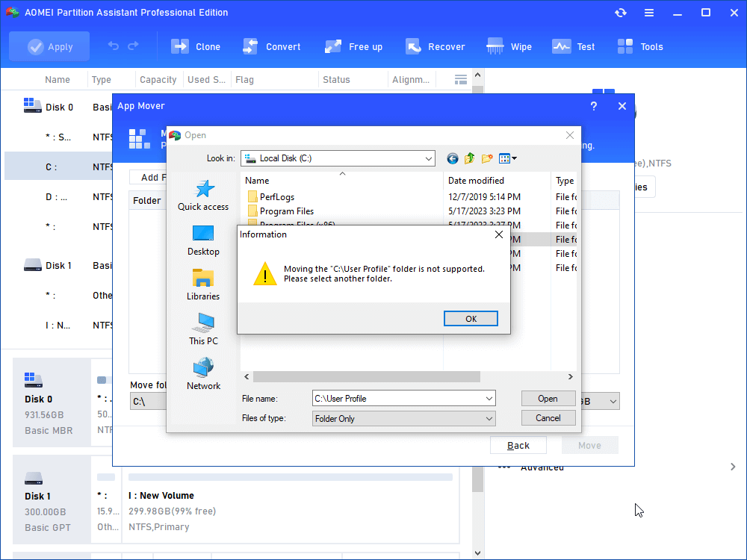Open the Free up feature
This screenshot has height=560, width=747.
click(x=353, y=46)
